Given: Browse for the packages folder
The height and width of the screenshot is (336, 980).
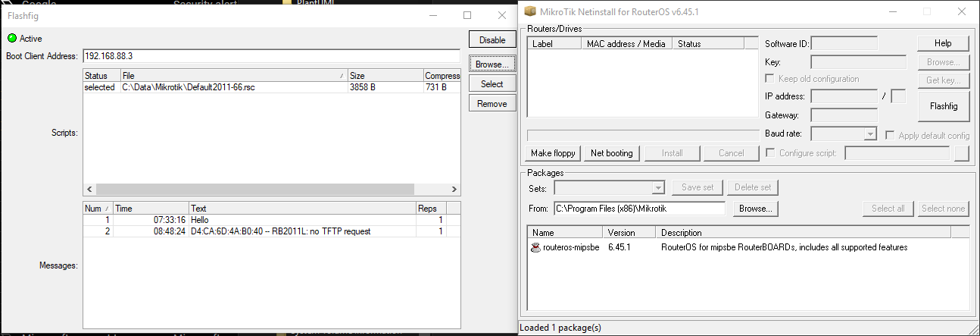Looking at the screenshot, I should [755, 209].
